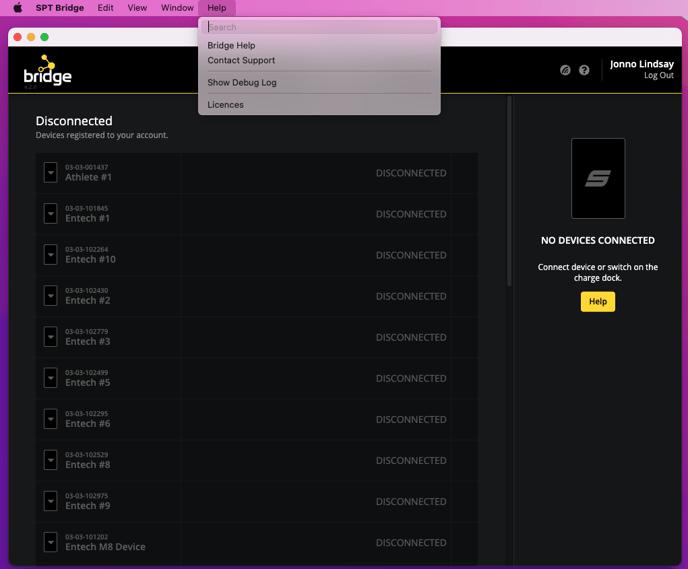Select the Entech #10 device name
Viewport: 688px width, 569px height.
click(90, 259)
